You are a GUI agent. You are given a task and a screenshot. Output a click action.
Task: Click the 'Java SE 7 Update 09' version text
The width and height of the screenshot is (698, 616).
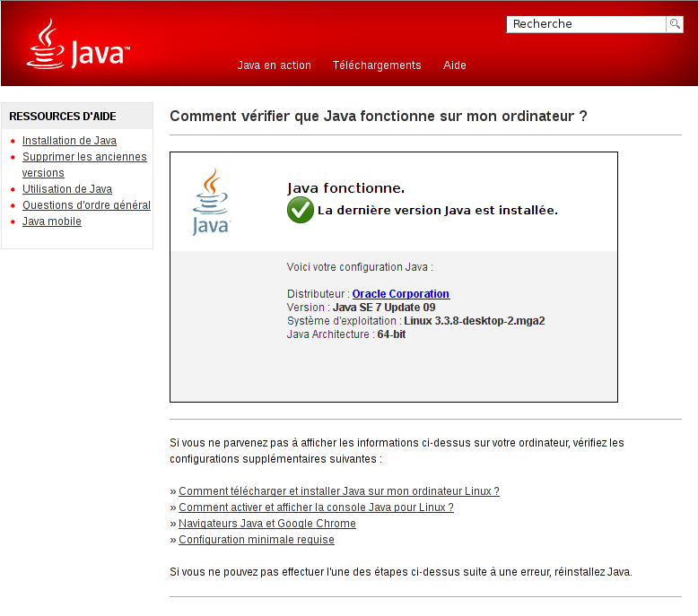pos(384,308)
